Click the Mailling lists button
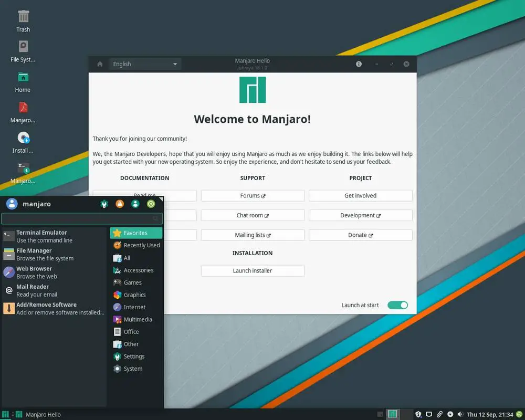The image size is (525, 420). tap(253, 235)
